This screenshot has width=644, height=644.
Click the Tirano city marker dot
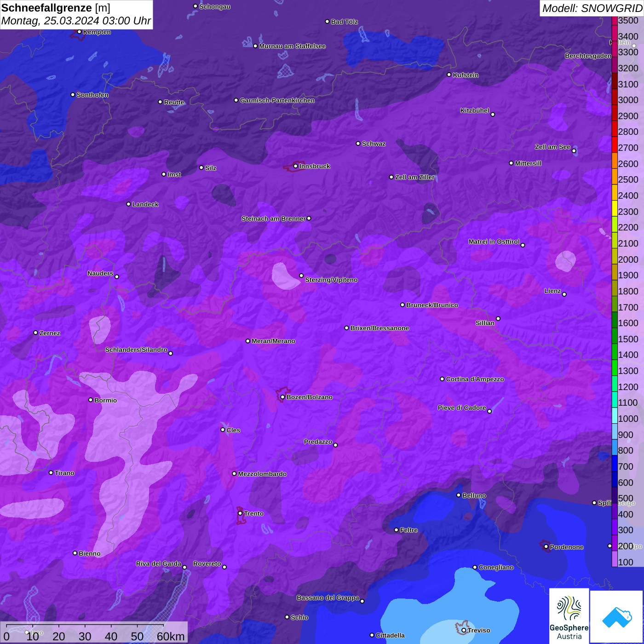51,472
